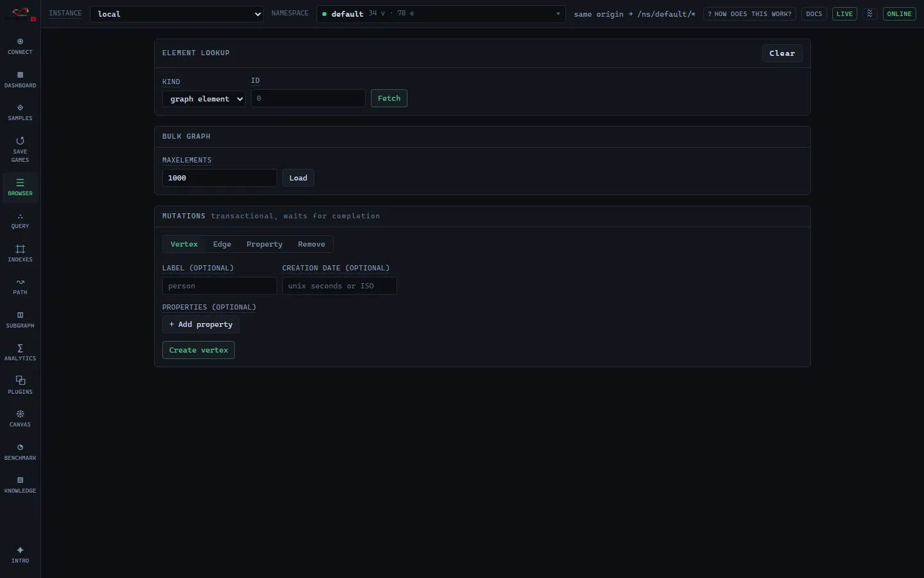Open the Indexes view
Screen dimensions: 924x578
tap(20, 254)
